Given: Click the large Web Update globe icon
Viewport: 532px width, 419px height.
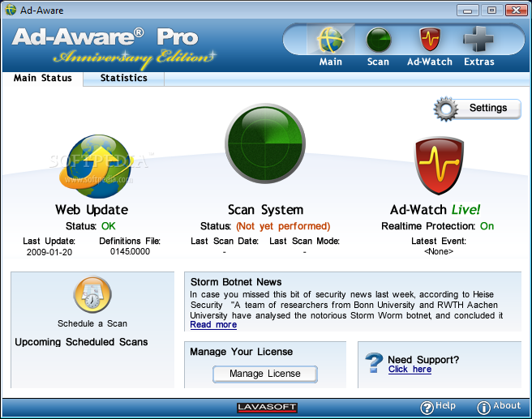Looking at the screenshot, I should point(96,166).
